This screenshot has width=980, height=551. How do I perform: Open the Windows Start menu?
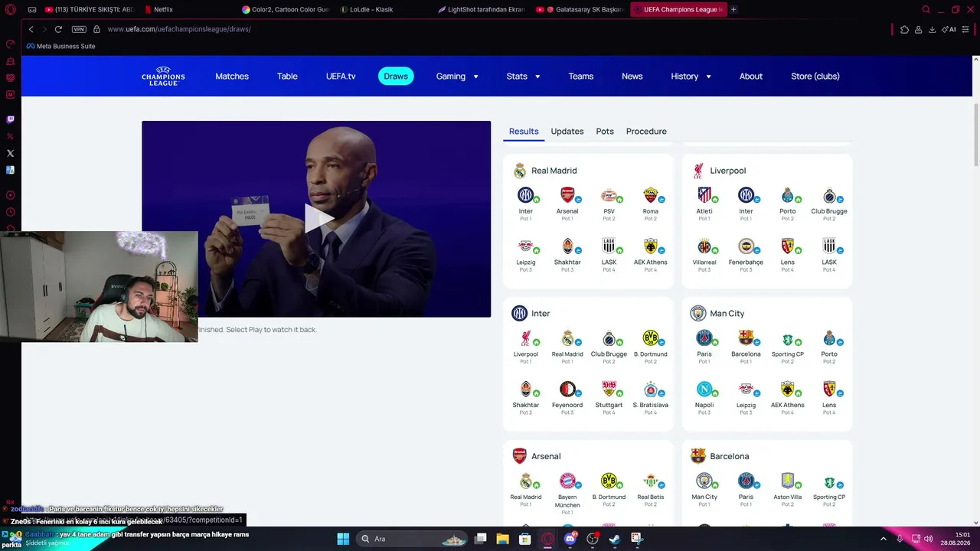coord(343,539)
